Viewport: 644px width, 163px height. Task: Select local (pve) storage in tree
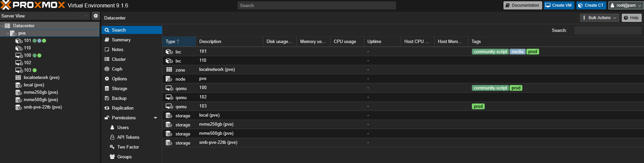coord(34,85)
